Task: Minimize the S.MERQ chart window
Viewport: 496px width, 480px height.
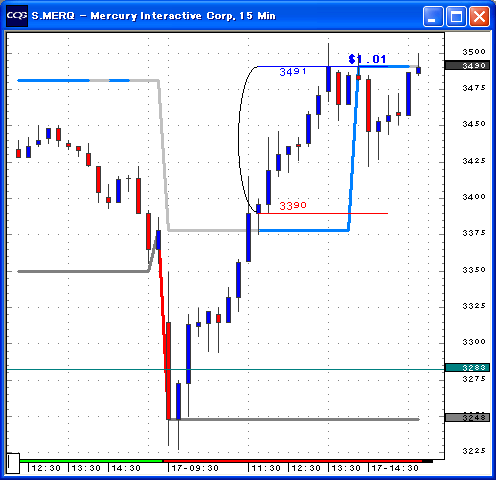Action: (x=433, y=16)
